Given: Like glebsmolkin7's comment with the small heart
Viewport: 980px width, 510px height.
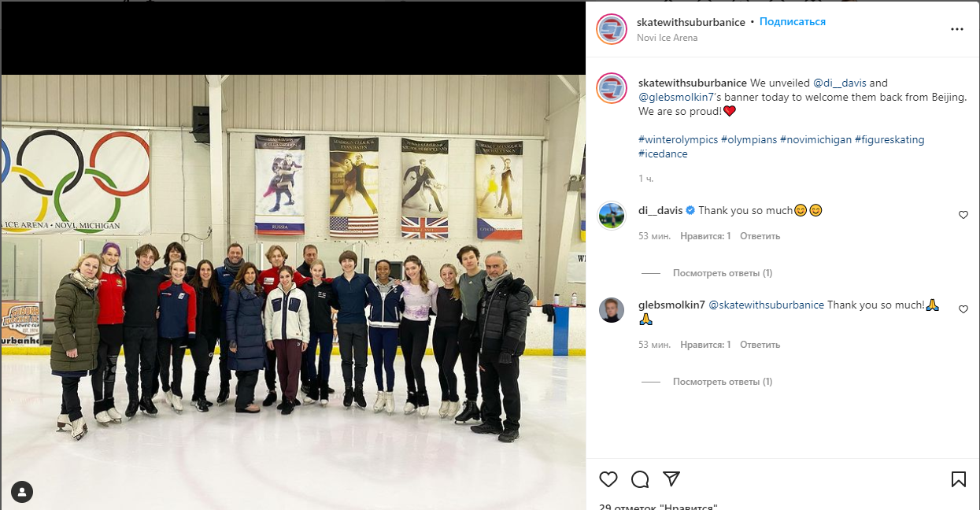Looking at the screenshot, I should 963,309.
